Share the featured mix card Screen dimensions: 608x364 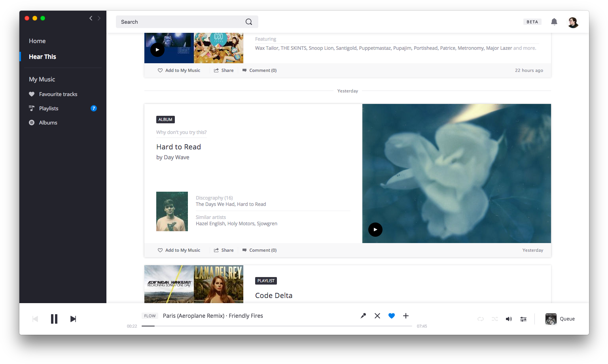tap(224, 70)
